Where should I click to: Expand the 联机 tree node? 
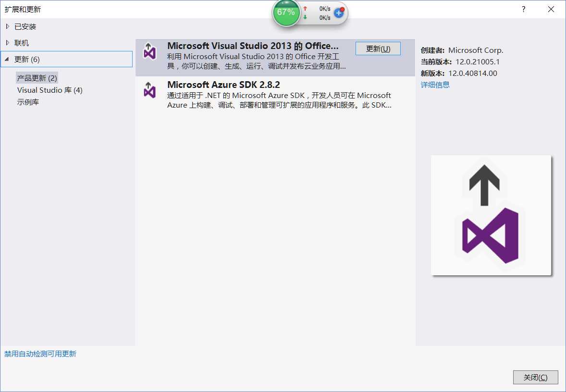(8, 43)
